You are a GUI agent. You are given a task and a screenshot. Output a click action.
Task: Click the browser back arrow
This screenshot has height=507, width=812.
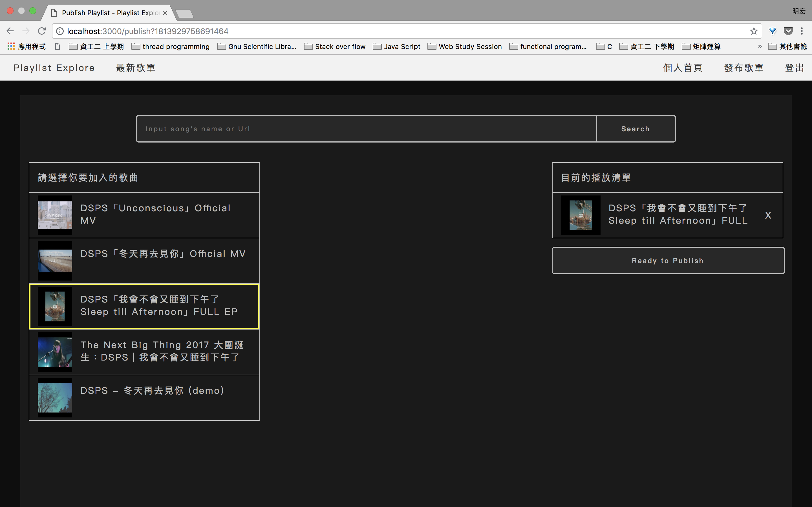pos(10,31)
